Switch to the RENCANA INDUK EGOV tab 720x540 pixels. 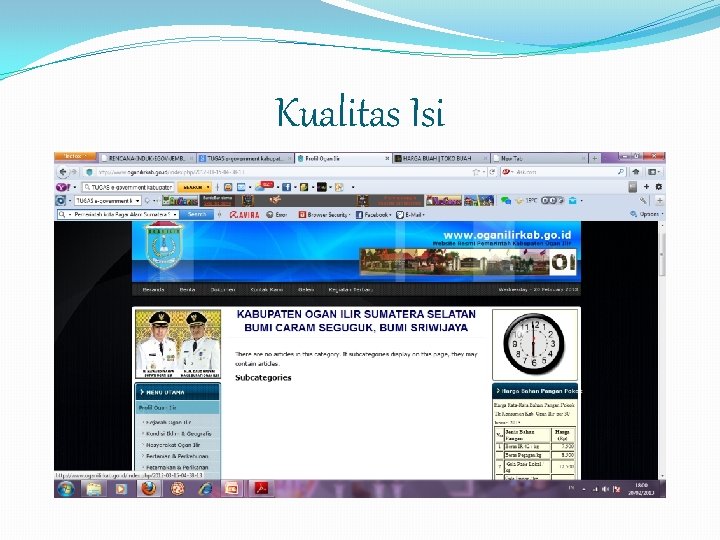[147, 158]
